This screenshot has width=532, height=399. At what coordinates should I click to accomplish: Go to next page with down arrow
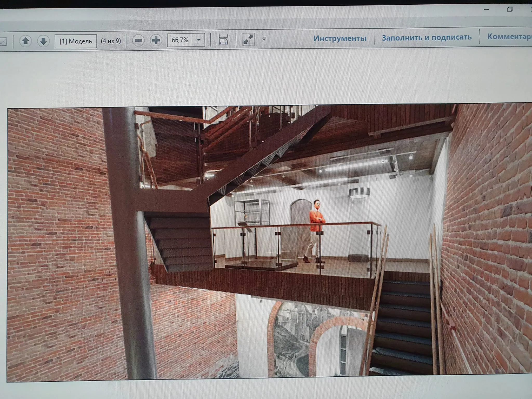point(43,41)
